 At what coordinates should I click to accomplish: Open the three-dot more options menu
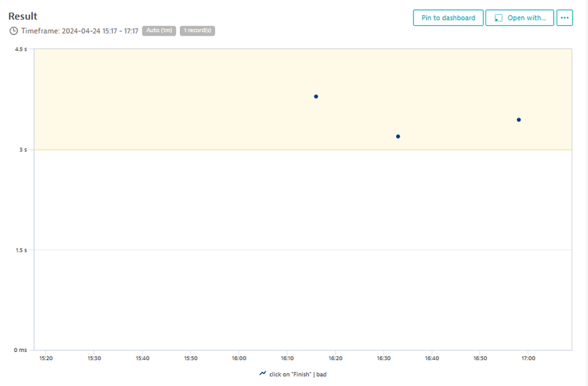tap(564, 18)
